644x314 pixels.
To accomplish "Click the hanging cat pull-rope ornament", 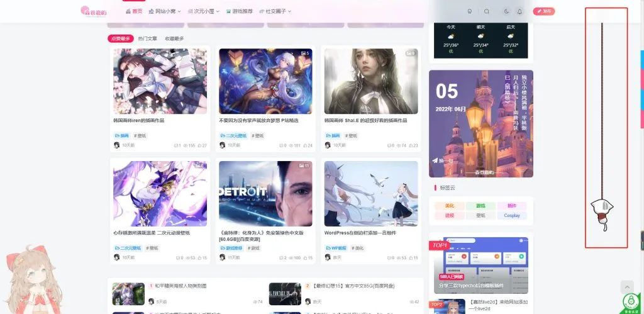I will pos(602,208).
